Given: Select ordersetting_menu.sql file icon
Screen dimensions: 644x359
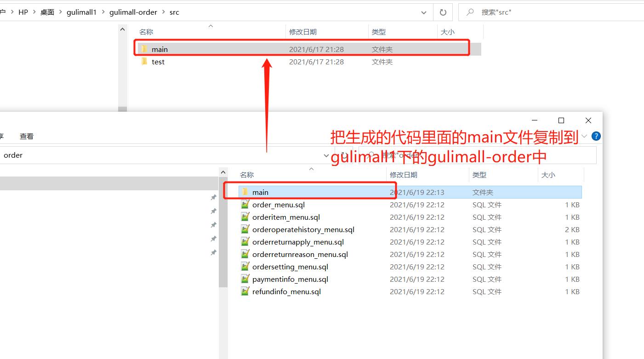Looking at the screenshot, I should click(x=245, y=267).
